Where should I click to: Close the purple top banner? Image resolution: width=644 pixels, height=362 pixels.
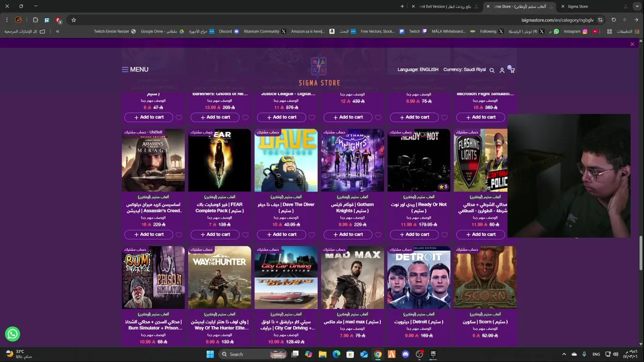(632, 44)
